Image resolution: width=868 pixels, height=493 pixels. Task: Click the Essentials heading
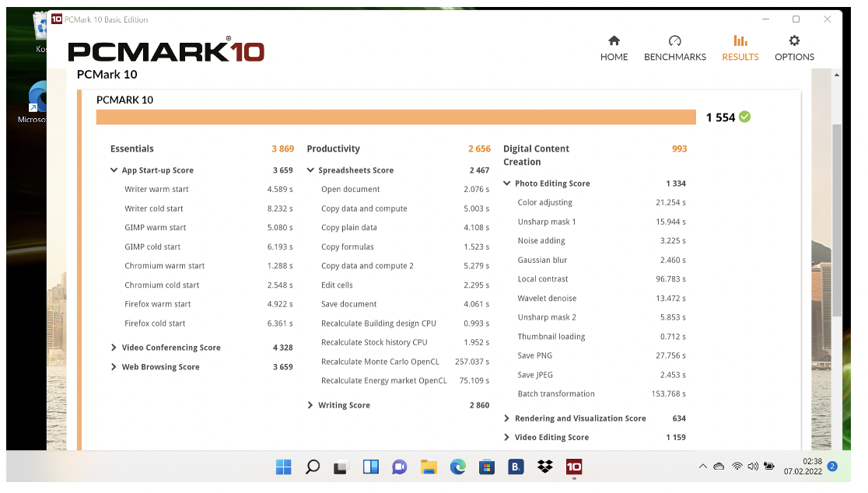click(x=131, y=149)
